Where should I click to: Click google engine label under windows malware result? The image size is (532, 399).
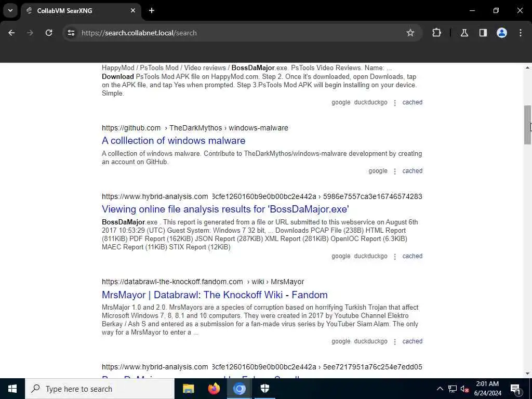(378, 170)
